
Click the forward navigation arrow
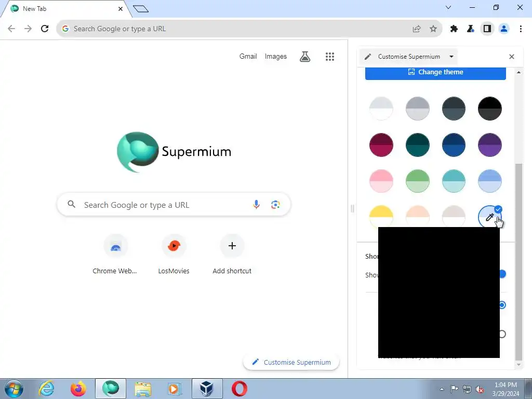(x=28, y=29)
